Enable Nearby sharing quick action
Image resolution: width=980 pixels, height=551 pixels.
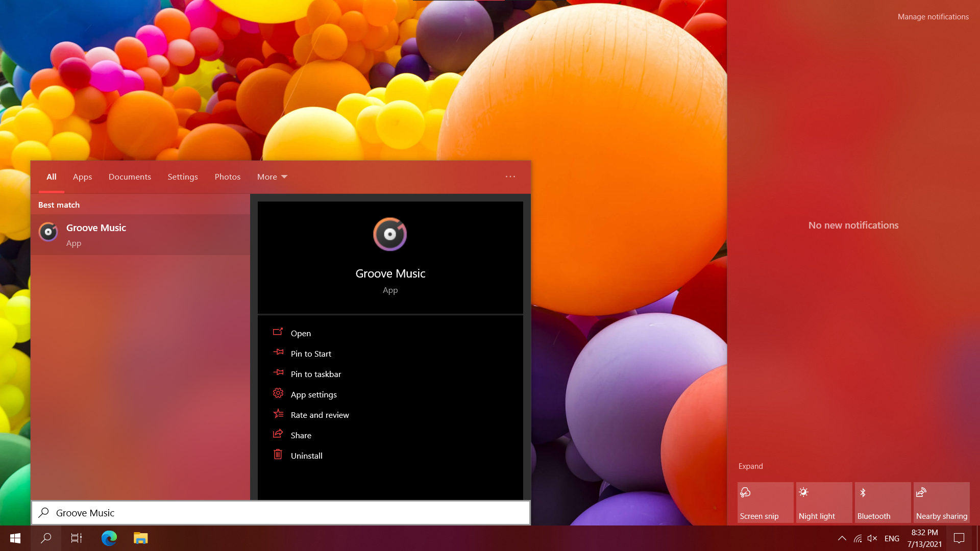pos(941,502)
